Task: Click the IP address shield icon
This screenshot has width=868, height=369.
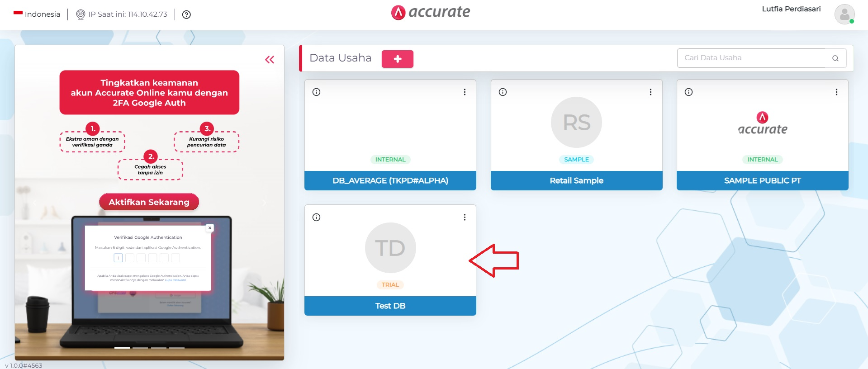Action: [81, 14]
